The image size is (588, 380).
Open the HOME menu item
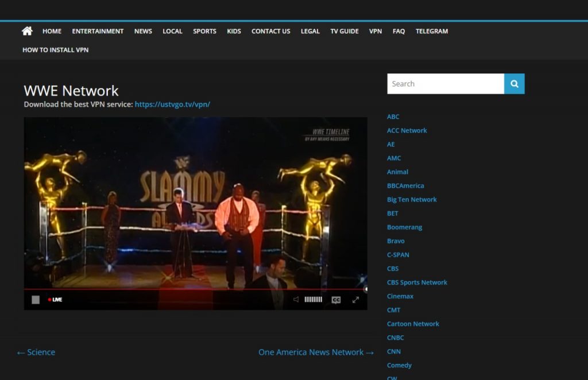click(52, 31)
